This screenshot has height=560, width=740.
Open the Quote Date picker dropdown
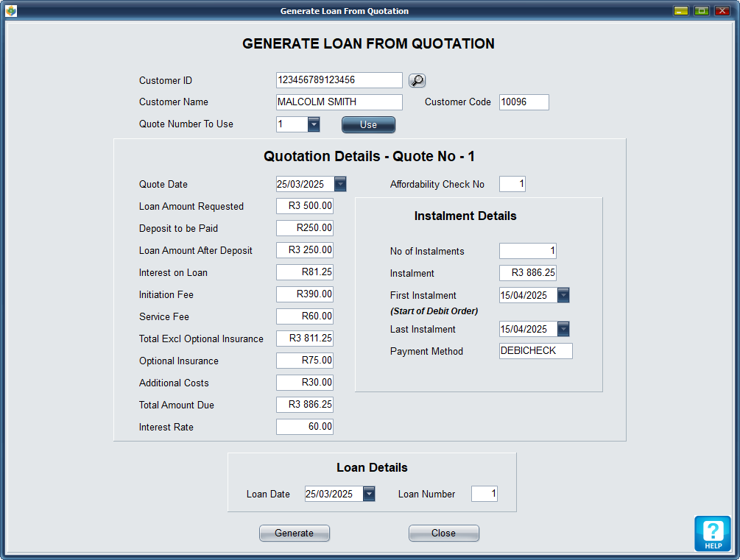[x=340, y=184]
